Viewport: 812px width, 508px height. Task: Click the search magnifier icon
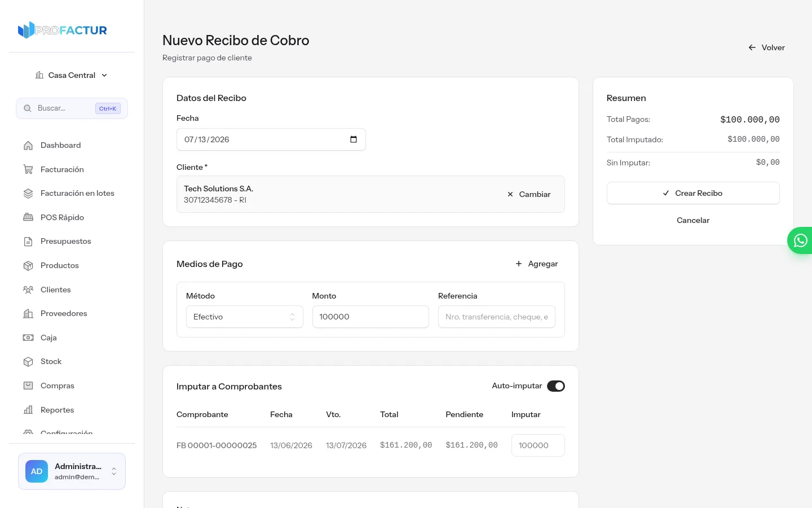click(27, 108)
